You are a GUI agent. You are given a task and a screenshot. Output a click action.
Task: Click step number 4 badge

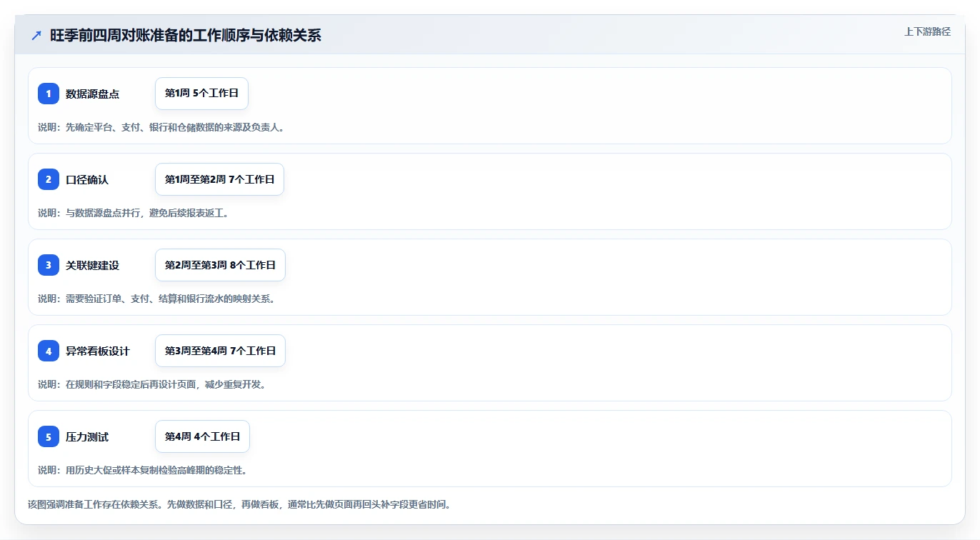click(x=49, y=351)
